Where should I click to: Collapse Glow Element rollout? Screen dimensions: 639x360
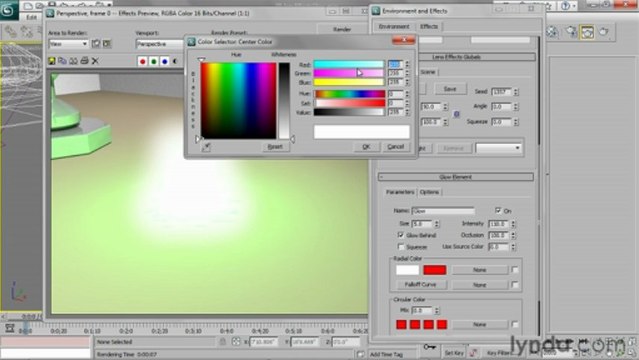tap(456, 177)
